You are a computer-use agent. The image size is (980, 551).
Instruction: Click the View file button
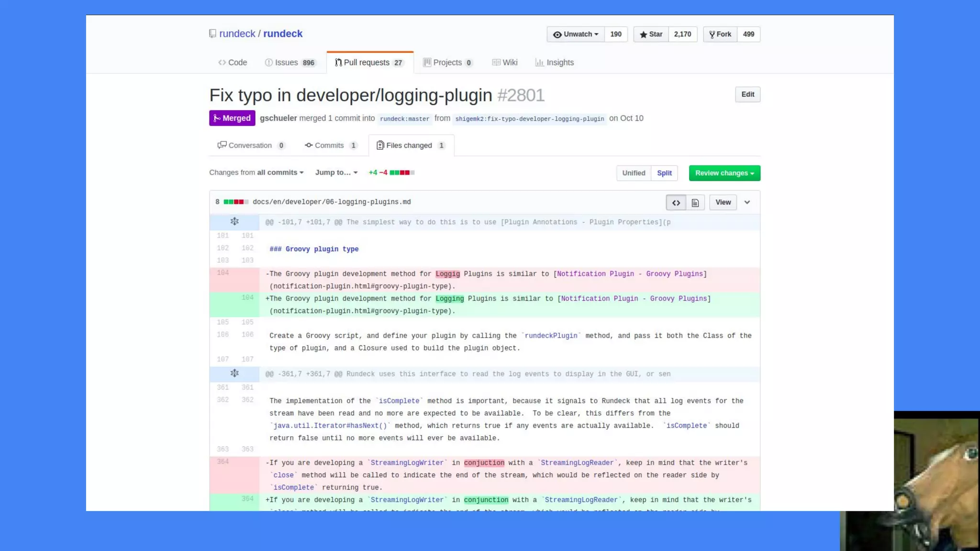723,203
